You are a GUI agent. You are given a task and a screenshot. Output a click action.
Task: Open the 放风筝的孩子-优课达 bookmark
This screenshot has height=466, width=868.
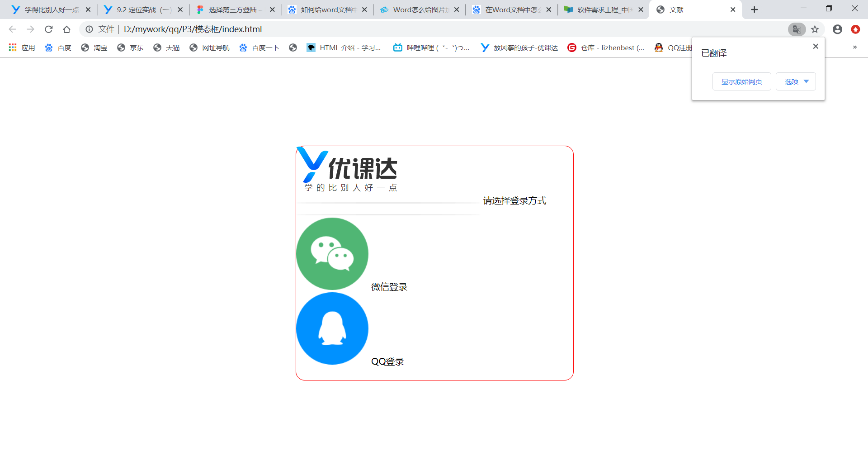(x=519, y=48)
